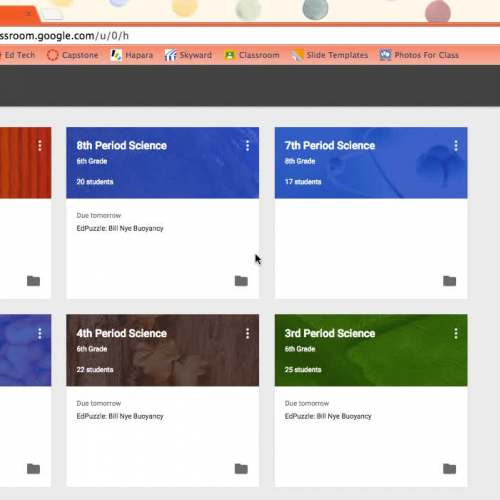Open the 4th Period Science three-dot menu

pyautogui.click(x=247, y=333)
